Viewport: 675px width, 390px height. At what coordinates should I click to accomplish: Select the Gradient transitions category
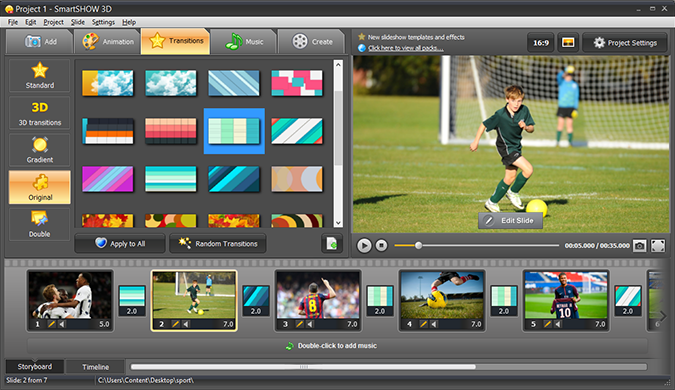pyautogui.click(x=40, y=150)
